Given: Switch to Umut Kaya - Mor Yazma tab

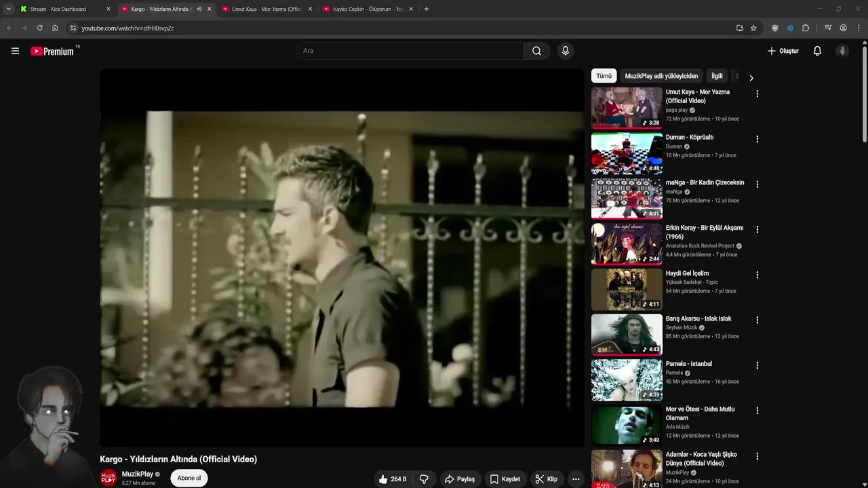Looking at the screenshot, I should click(267, 9).
